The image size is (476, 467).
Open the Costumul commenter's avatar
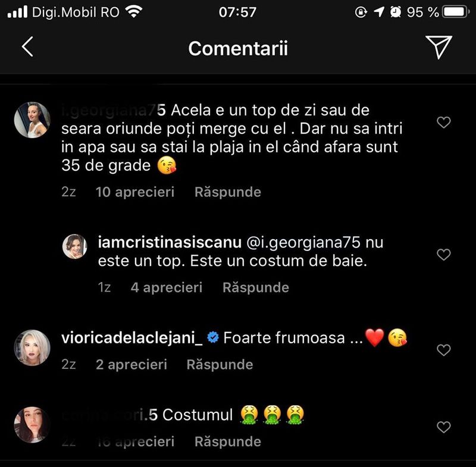(x=32, y=425)
